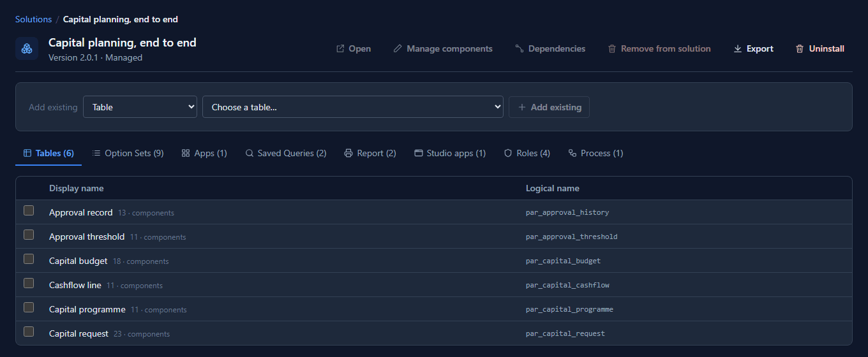Check the Capital request checkbox
The height and width of the screenshot is (357, 868).
click(x=29, y=331)
